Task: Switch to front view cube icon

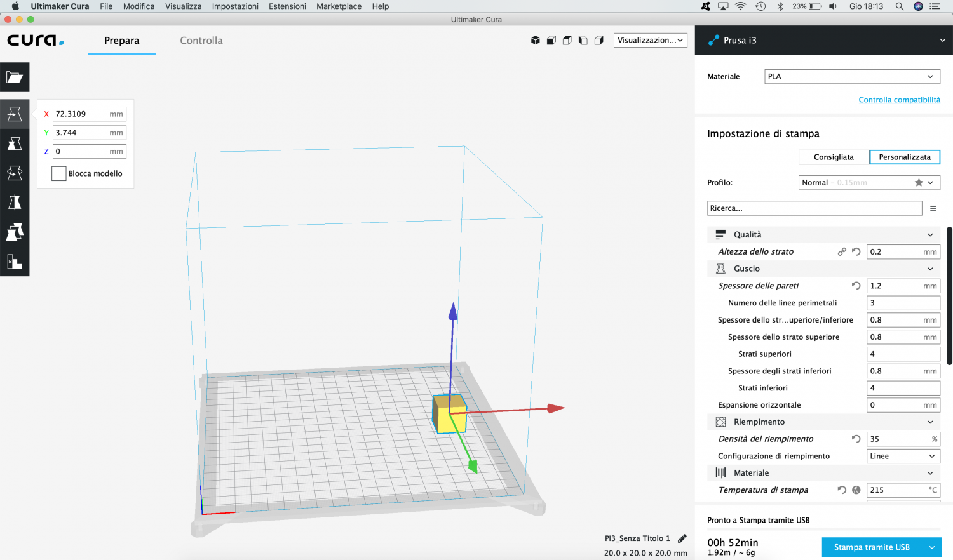Action: [551, 41]
